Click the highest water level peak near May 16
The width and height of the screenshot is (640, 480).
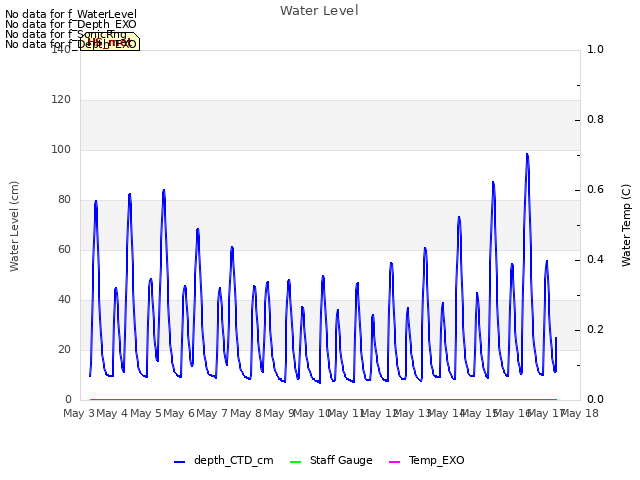(x=527, y=155)
